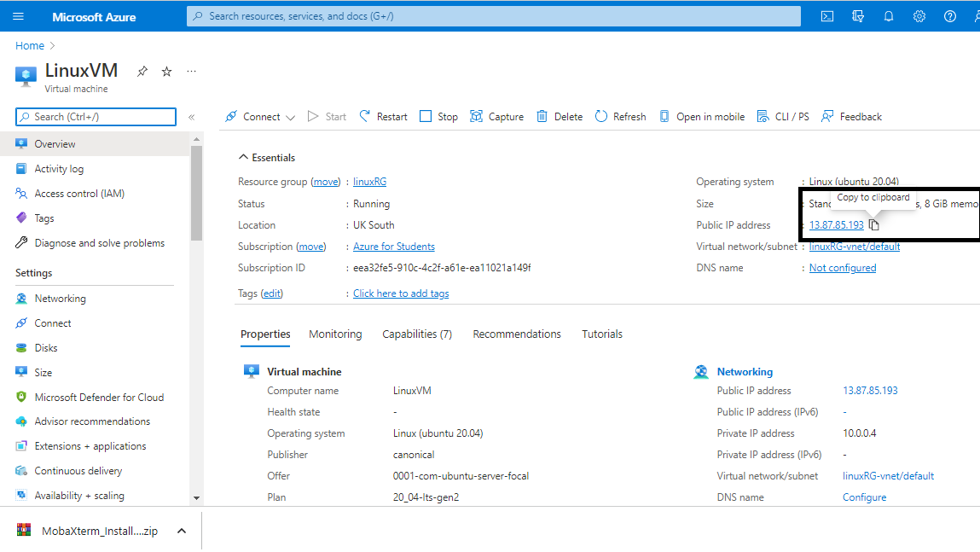Click here to add tags link
Viewport: 980px width, 552px height.
coord(401,293)
